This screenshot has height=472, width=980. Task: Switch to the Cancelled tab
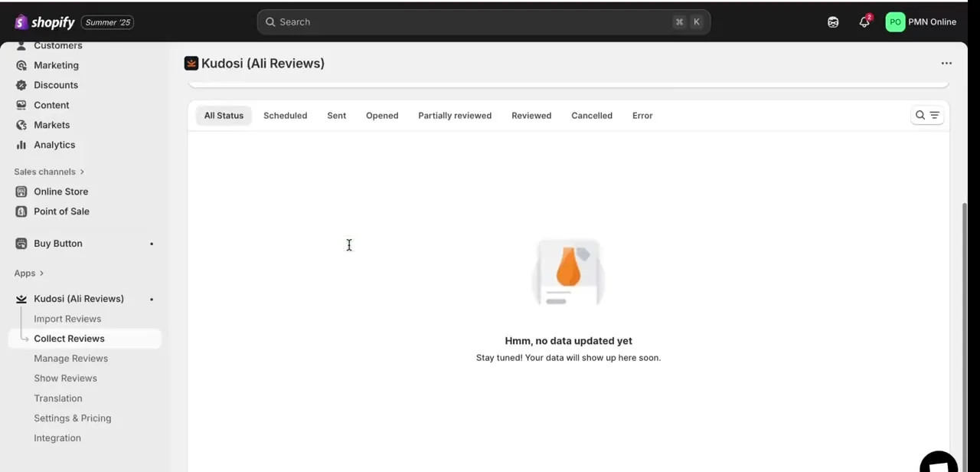point(592,116)
